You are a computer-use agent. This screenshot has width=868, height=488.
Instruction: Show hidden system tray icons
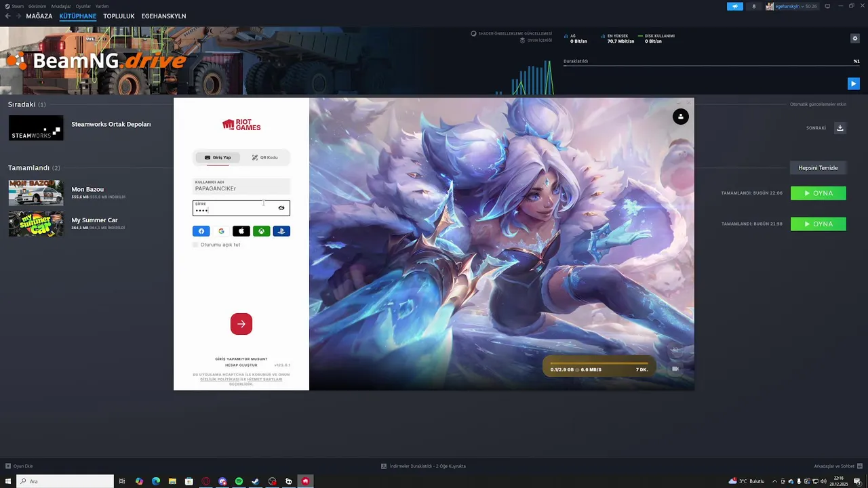coord(775,481)
